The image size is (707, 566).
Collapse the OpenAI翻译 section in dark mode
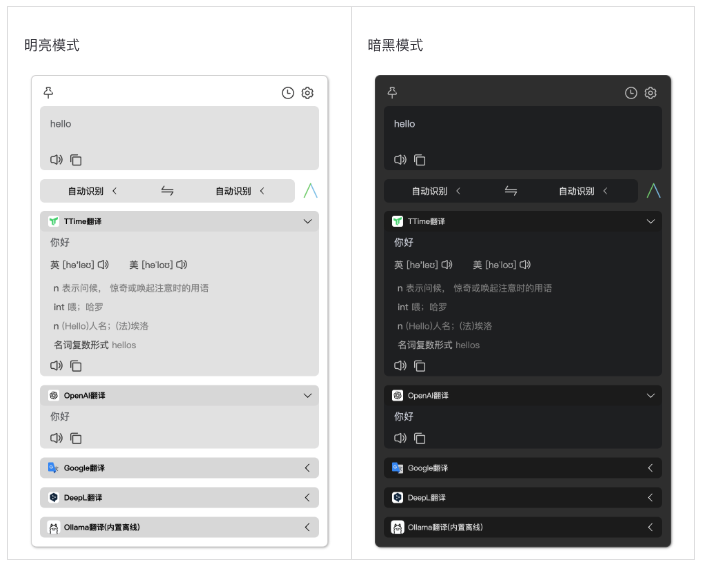click(x=651, y=396)
